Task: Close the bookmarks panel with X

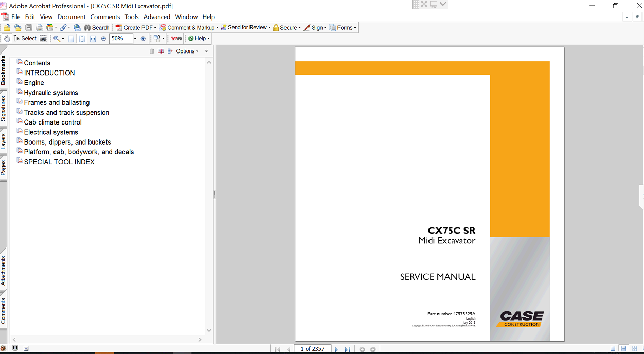Action: coord(207,51)
